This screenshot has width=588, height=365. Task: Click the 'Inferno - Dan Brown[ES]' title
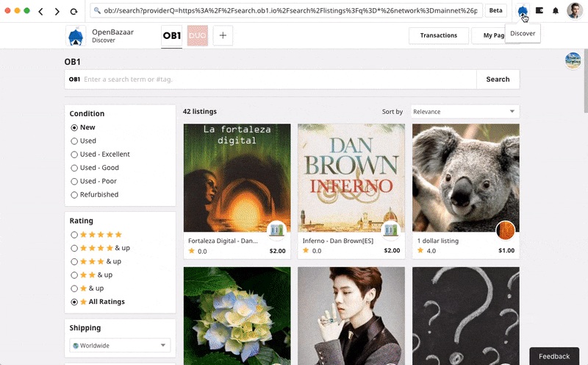tap(338, 241)
